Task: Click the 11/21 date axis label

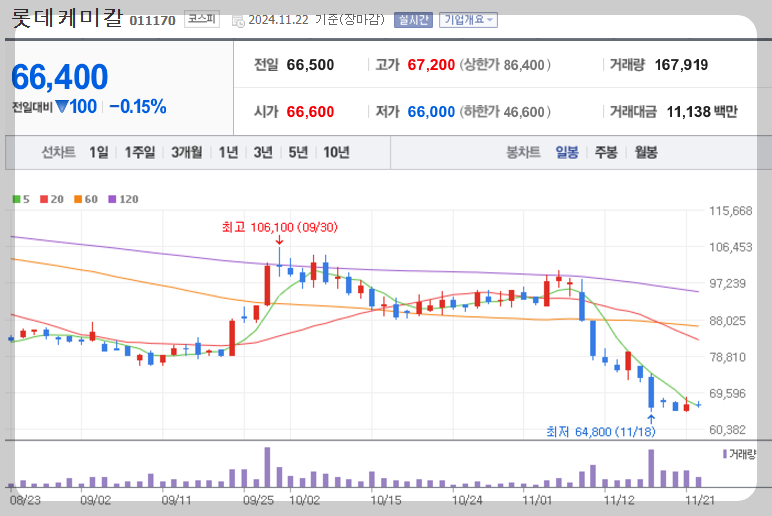Action: [x=700, y=500]
